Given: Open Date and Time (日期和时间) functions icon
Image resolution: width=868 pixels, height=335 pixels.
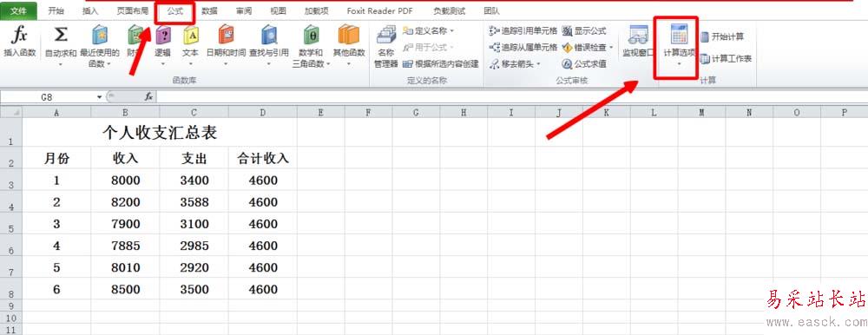Looking at the screenshot, I should (x=226, y=36).
